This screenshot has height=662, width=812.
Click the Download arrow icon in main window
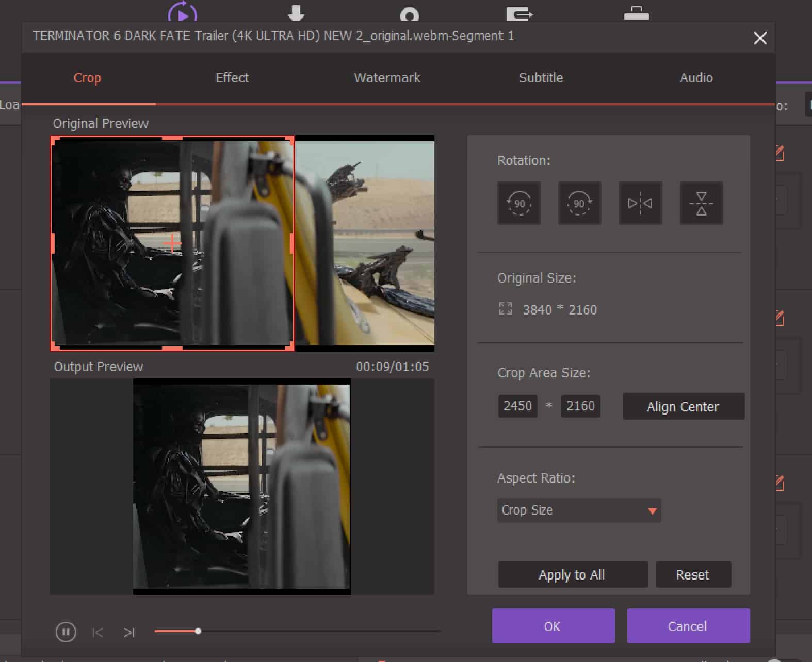(x=296, y=13)
